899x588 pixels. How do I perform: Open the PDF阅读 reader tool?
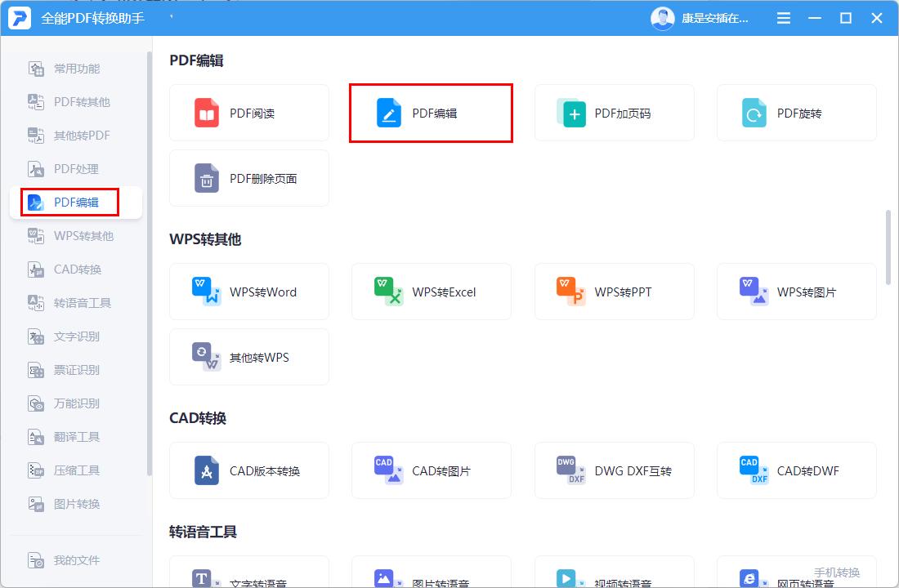pyautogui.click(x=248, y=113)
